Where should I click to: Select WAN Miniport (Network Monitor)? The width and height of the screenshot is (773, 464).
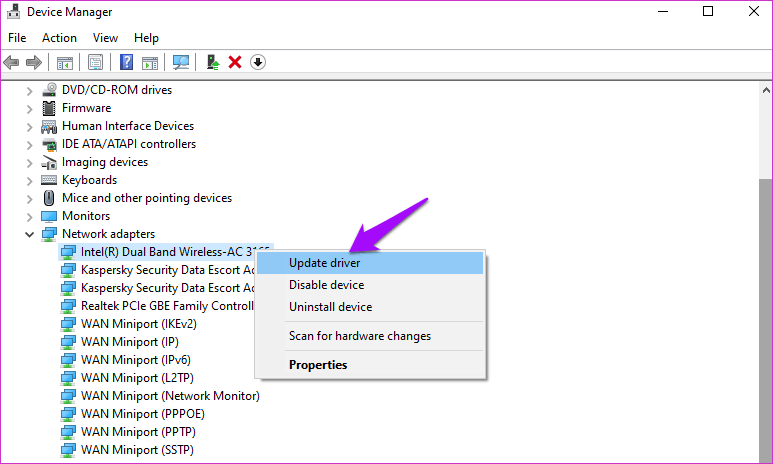pos(170,396)
